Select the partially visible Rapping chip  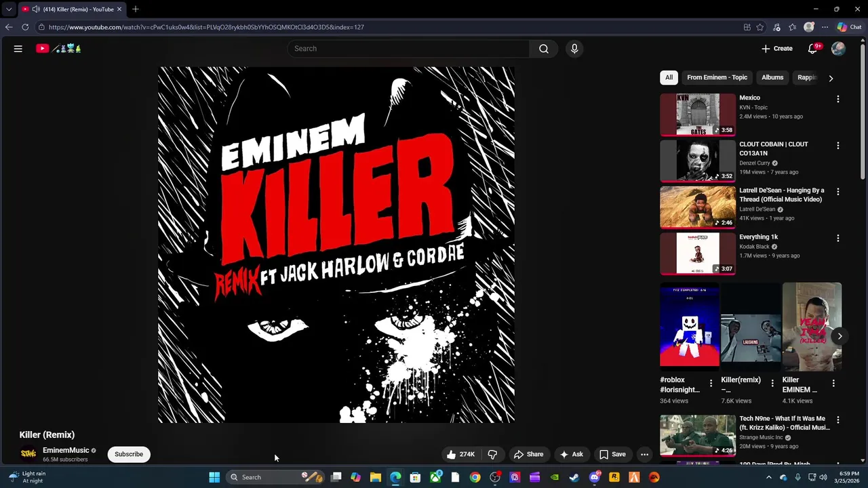click(806, 77)
